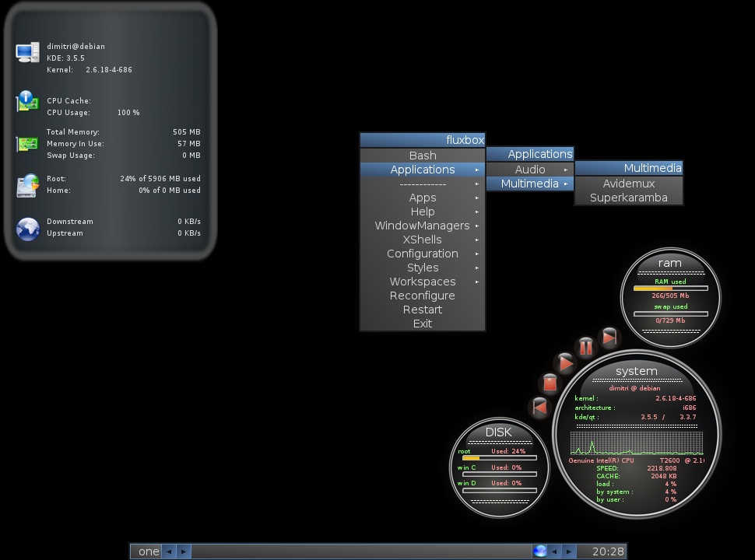755x560 pixels.
Task: Click the win C disk usage bar
Action: (x=500, y=474)
